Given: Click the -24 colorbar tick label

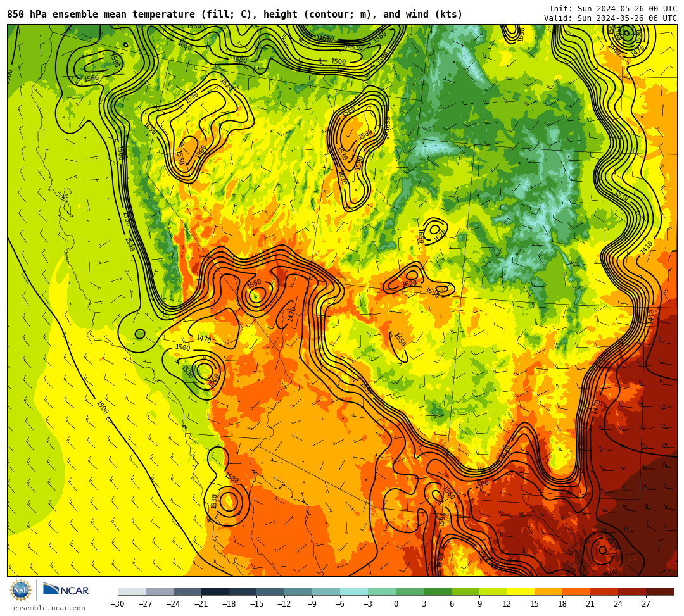Looking at the screenshot, I should (174, 604).
